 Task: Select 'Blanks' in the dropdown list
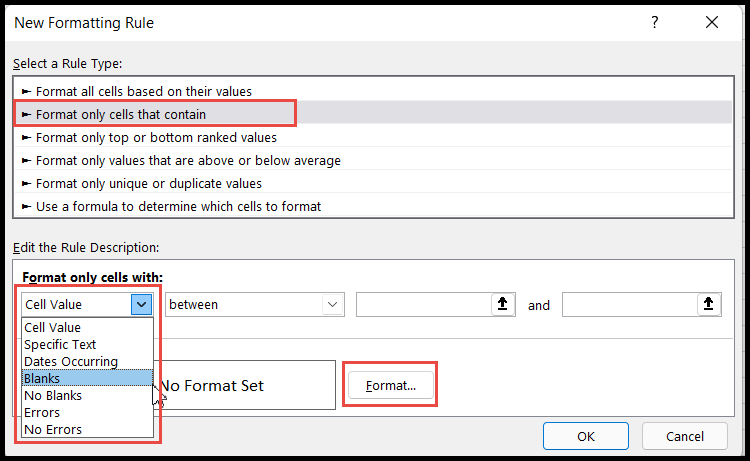(x=42, y=378)
